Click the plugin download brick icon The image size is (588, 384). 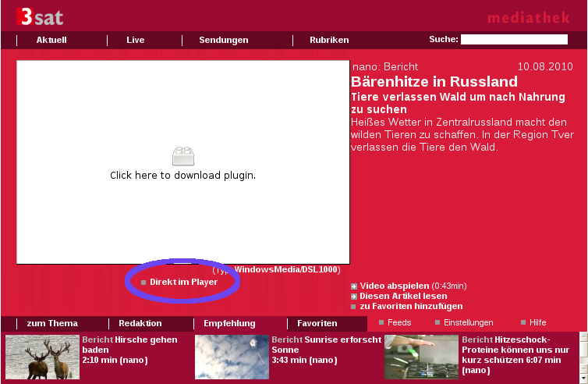click(x=182, y=155)
